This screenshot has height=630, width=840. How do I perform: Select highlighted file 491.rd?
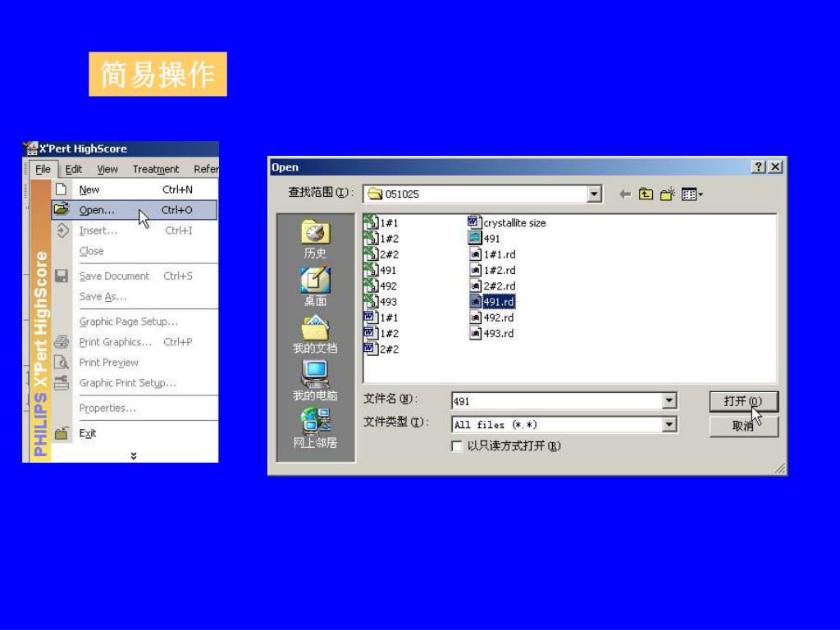pyautogui.click(x=492, y=302)
